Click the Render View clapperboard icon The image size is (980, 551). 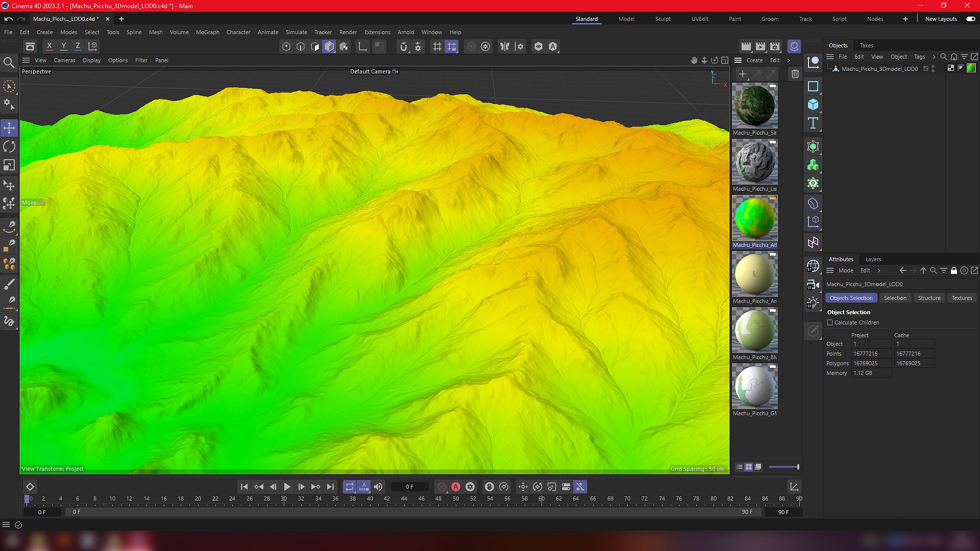click(746, 46)
